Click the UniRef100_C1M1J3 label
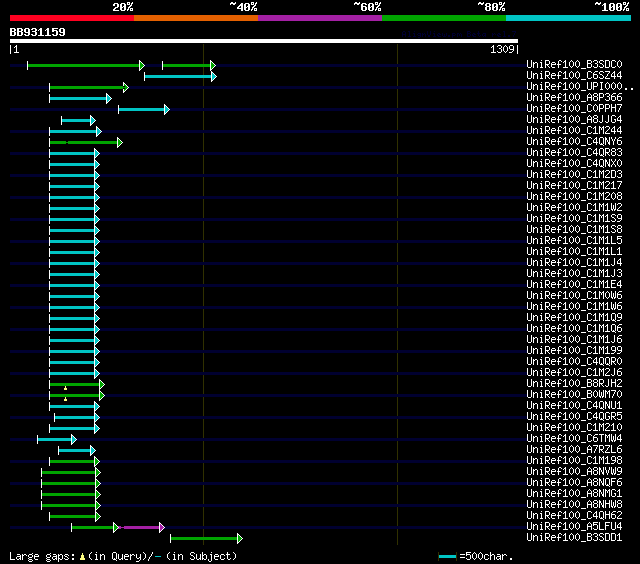Viewport: 640px width, 564px height. pos(574,274)
